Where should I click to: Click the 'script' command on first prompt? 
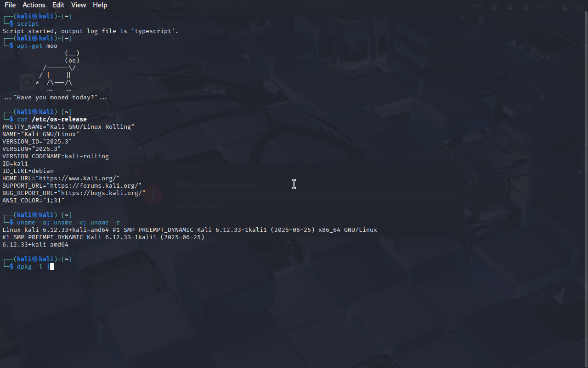click(28, 24)
